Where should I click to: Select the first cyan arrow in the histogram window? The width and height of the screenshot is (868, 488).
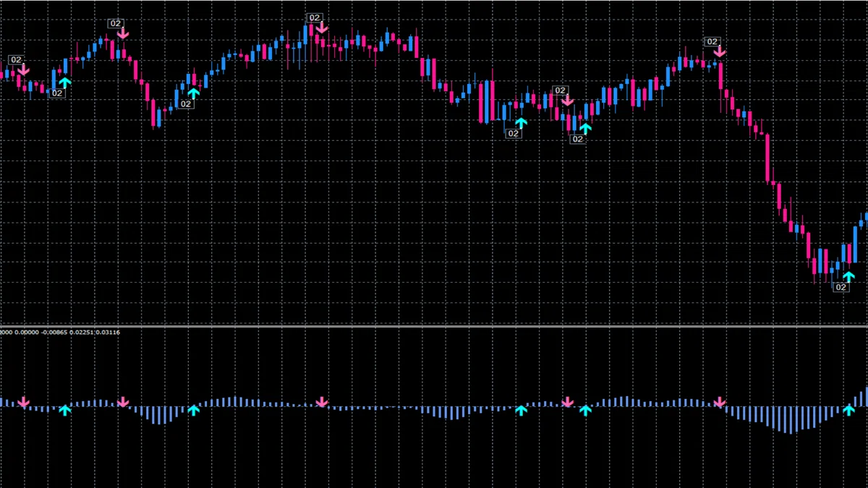pos(65,410)
